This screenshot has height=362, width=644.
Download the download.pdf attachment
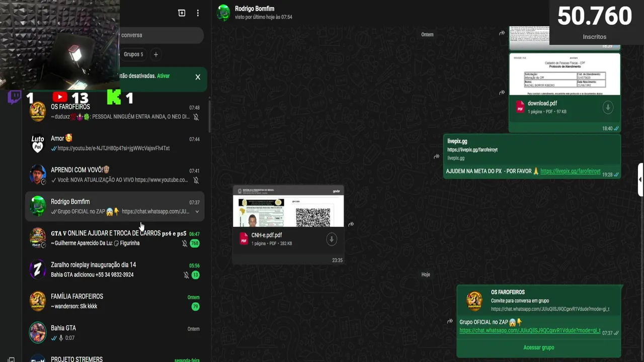click(x=608, y=107)
